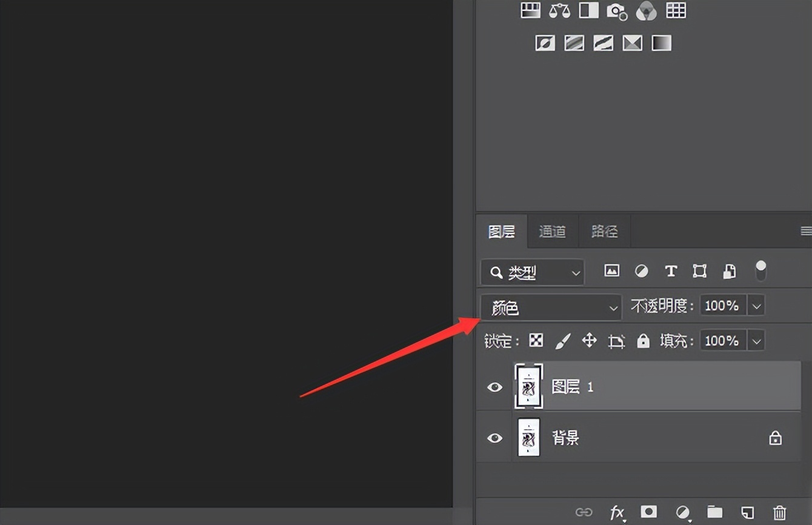The width and height of the screenshot is (812, 525).
Task: Create a new group with folder icon
Action: coord(715,512)
